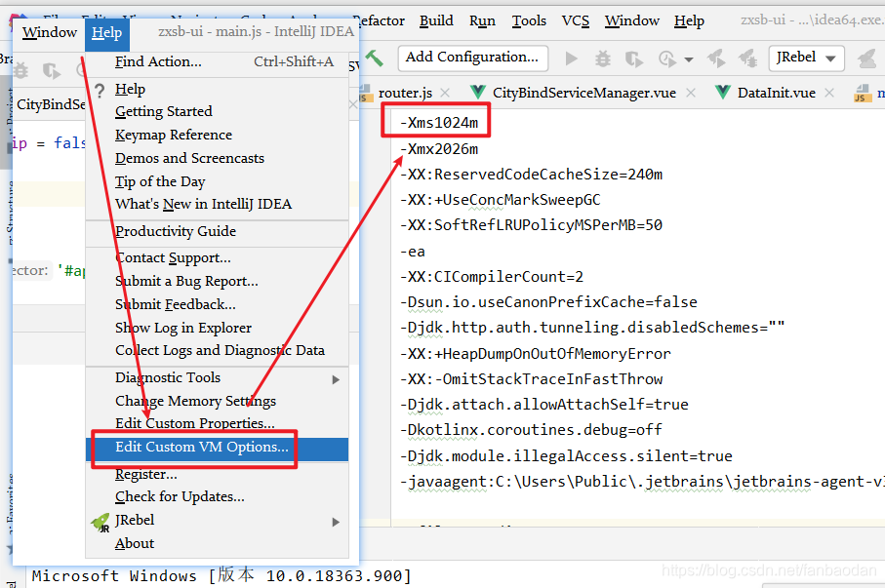885x588 pixels.
Task: Select Productivity Guide
Action: coord(218,231)
